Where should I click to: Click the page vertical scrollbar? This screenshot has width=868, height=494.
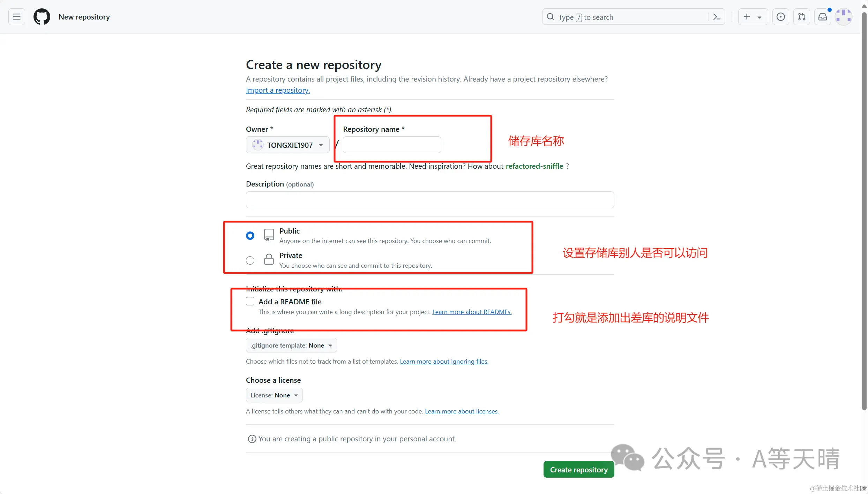864,209
